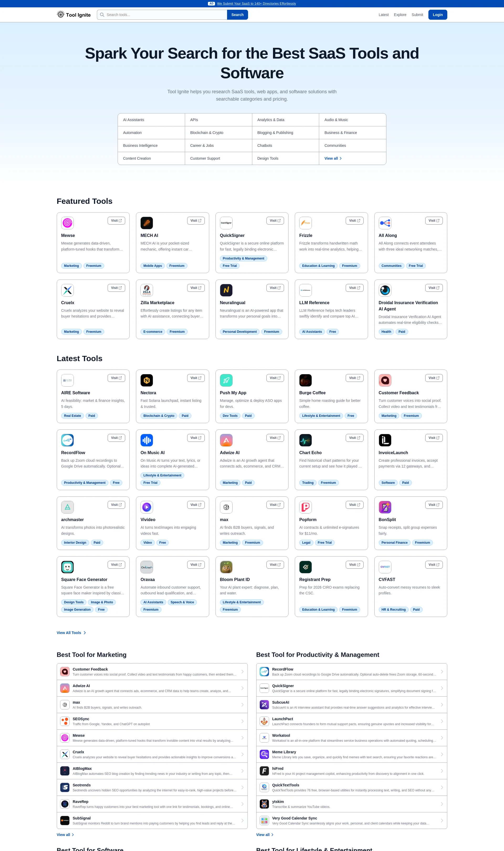Image resolution: width=504 pixels, height=851 pixels.
Task: Open the Explore nav menu item
Action: coord(400,15)
